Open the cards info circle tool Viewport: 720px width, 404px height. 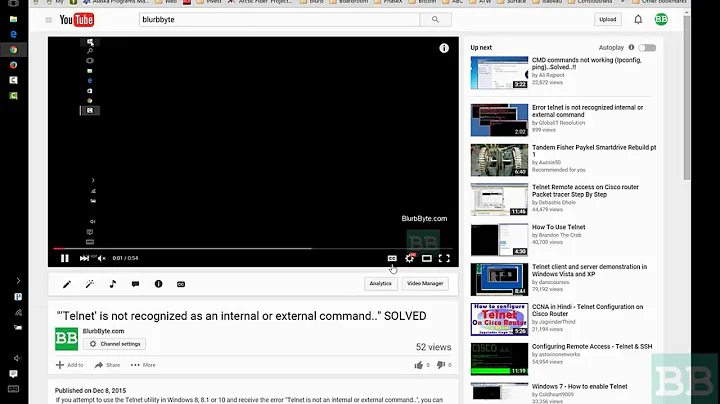158,284
